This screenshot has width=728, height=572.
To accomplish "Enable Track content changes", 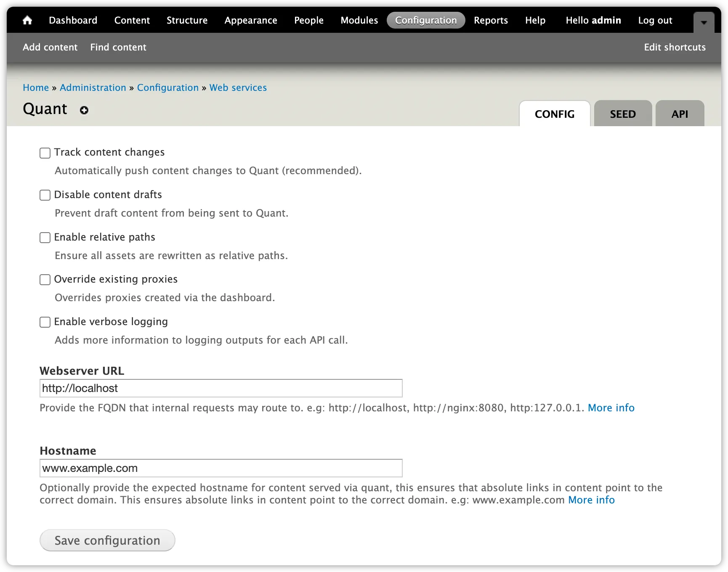I will [x=45, y=153].
